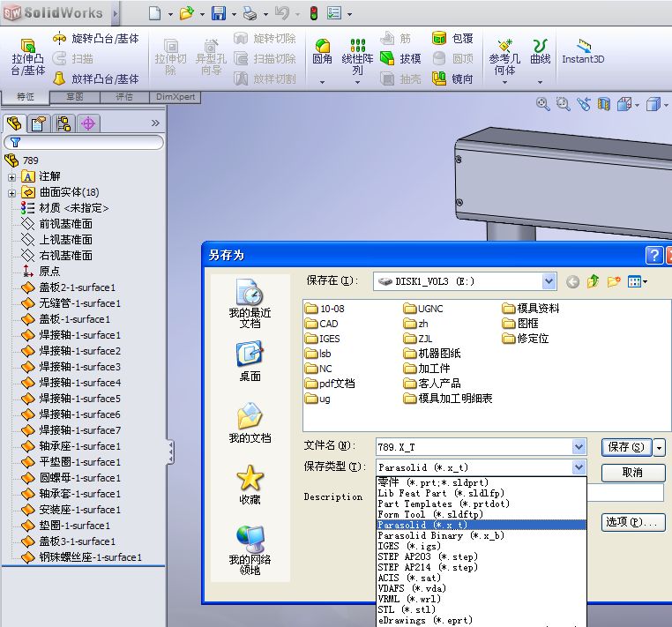This screenshot has width=672, height=627.
Task: Click the Save icon in top toolbar
Action: (x=219, y=14)
